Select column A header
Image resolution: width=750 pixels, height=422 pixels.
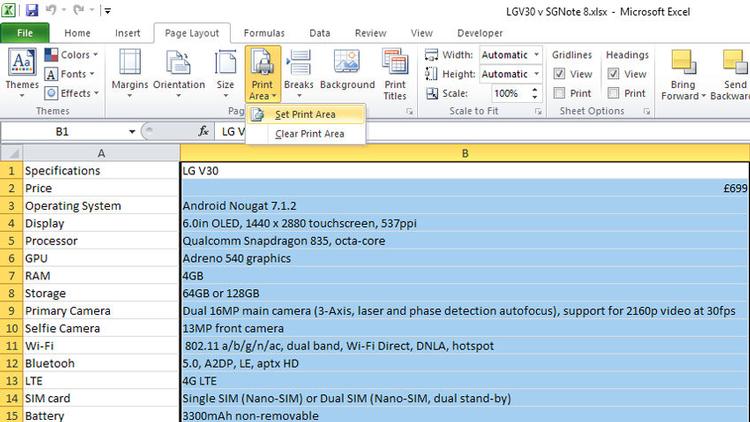coord(101,153)
